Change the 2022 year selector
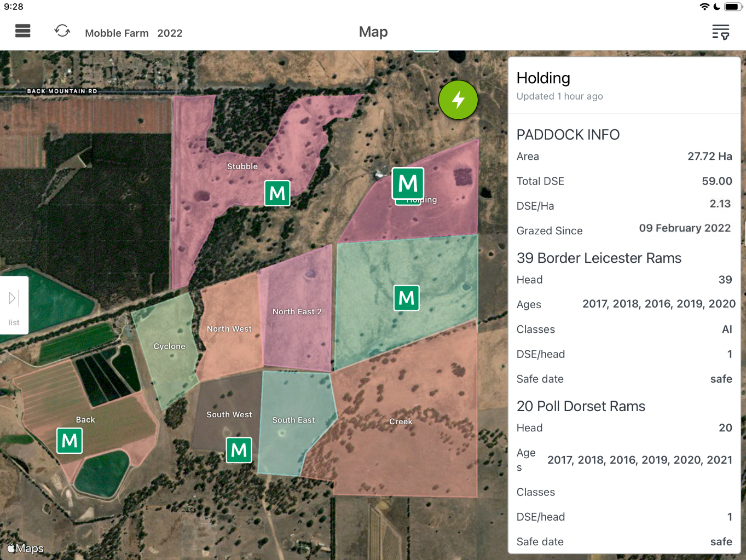746x560 pixels. (170, 33)
